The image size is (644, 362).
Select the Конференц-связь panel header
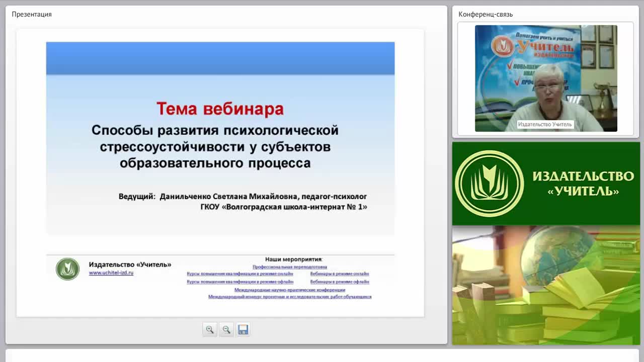point(486,14)
